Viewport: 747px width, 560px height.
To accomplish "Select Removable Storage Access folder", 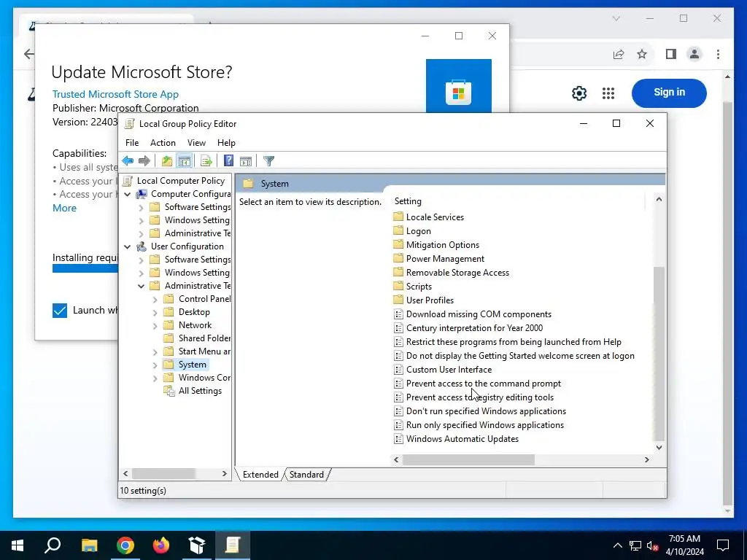I will (457, 273).
